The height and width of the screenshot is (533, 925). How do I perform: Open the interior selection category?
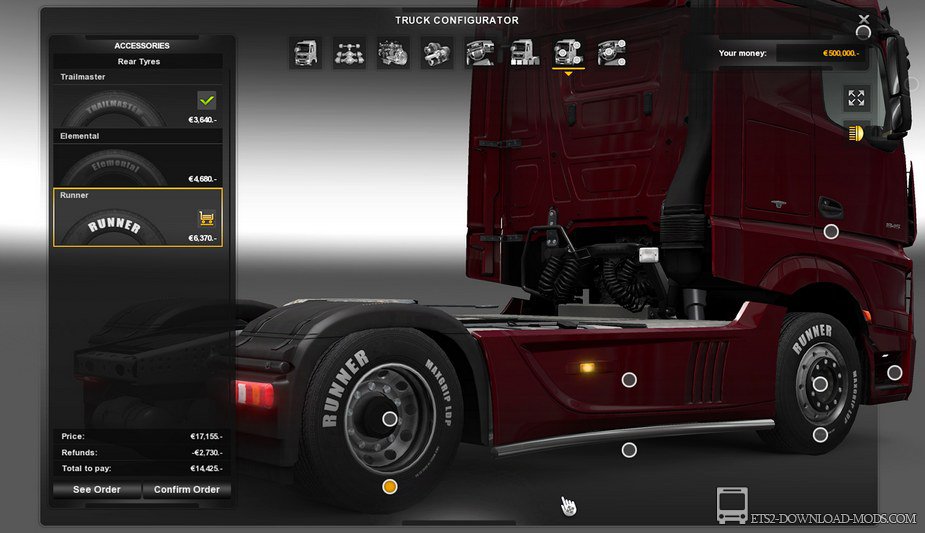click(480, 53)
